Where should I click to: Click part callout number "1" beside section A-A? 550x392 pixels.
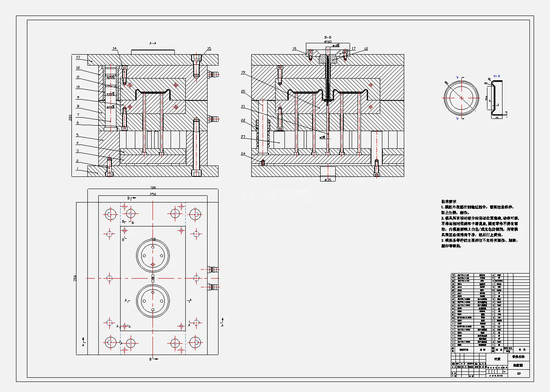77,168
